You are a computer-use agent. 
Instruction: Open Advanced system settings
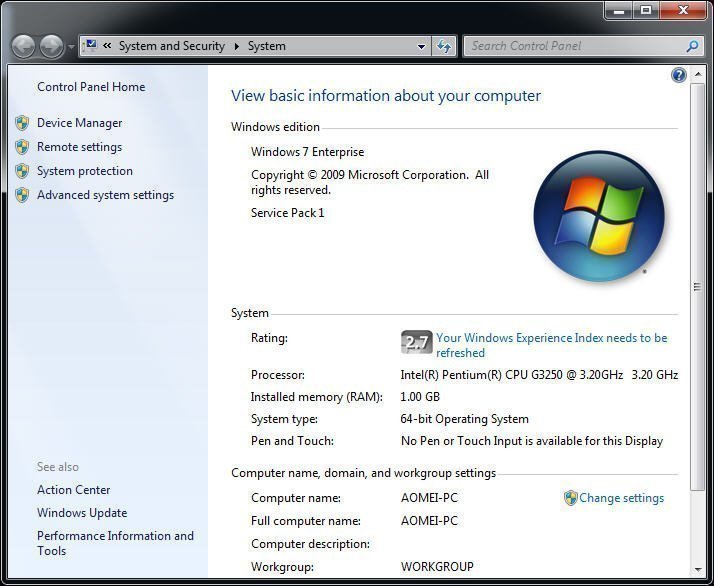pyautogui.click(x=105, y=195)
